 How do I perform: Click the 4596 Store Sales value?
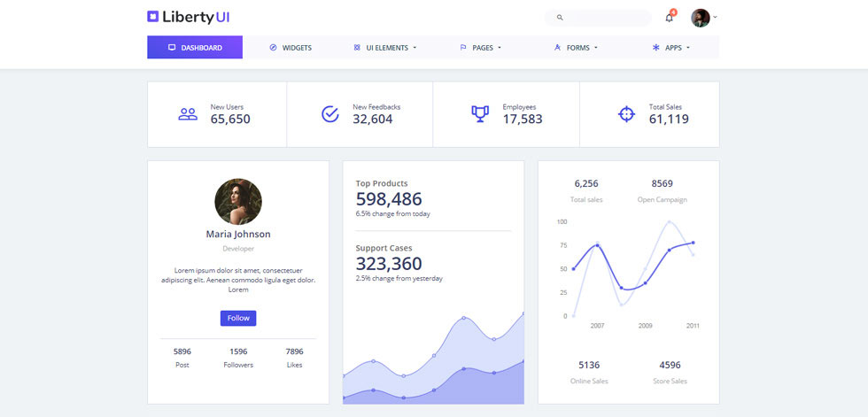(x=670, y=365)
